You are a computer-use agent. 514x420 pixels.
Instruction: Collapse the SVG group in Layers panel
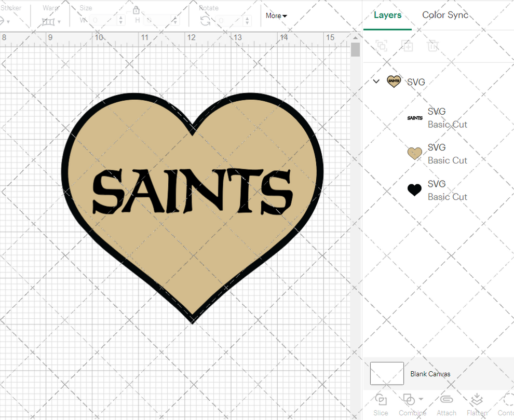[375, 82]
